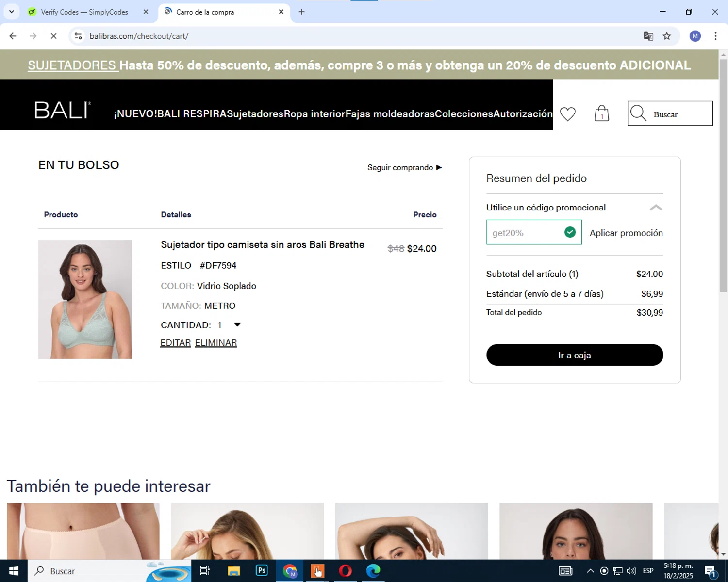Click the EDITAR link

[176, 343]
